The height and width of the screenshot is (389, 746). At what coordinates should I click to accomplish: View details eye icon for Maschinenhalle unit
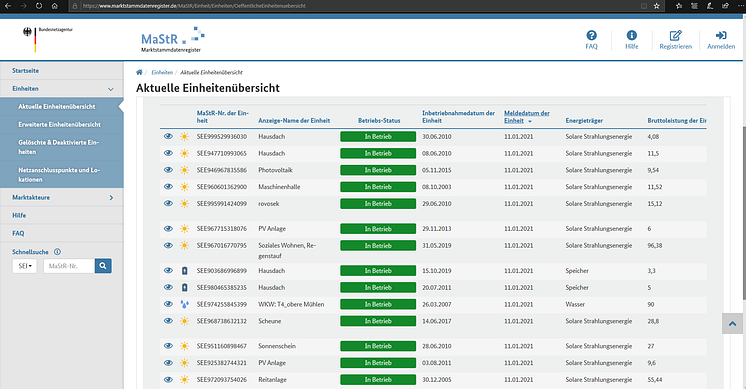[168, 186]
